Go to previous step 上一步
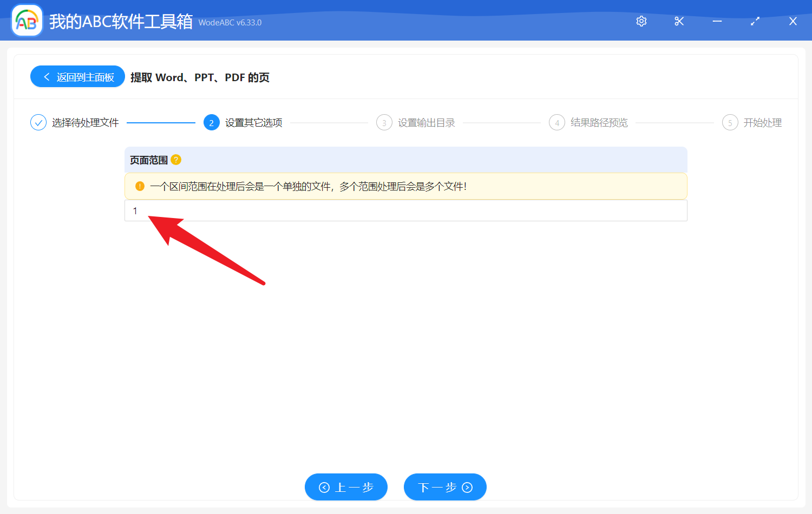 click(x=346, y=487)
